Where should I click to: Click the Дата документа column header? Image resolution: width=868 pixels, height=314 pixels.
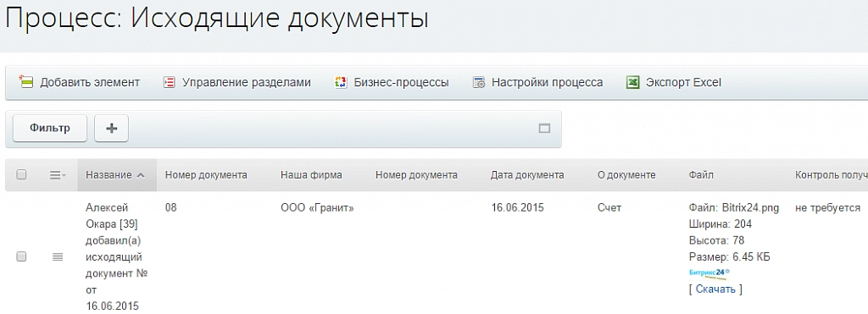pos(527,174)
